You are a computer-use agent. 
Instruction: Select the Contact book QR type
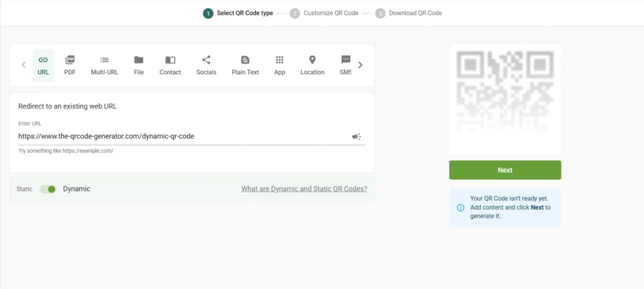click(x=170, y=65)
